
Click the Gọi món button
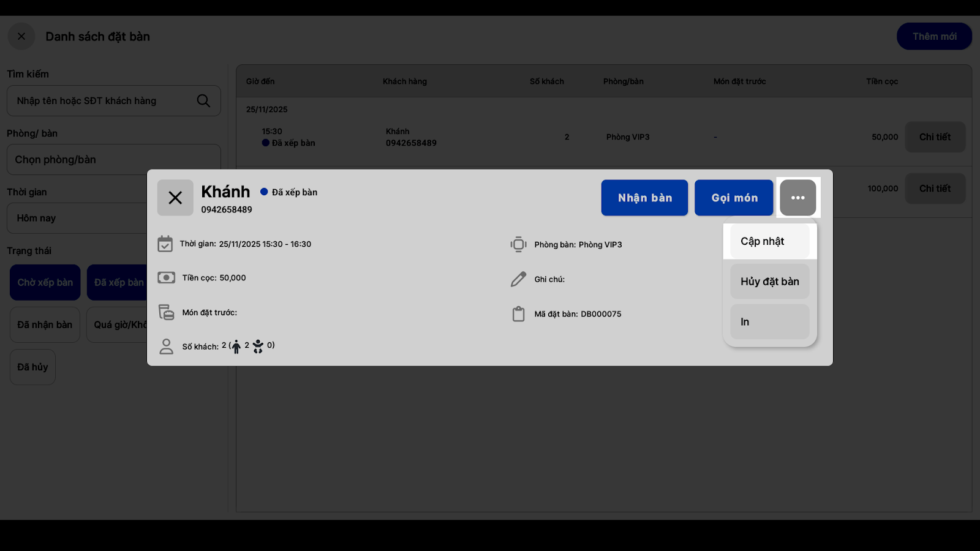point(734,198)
